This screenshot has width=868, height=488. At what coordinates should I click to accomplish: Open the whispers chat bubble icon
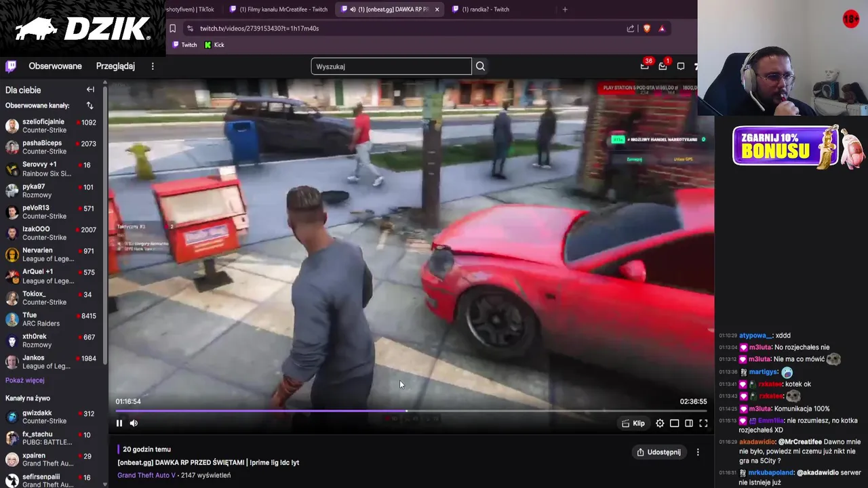(681, 66)
